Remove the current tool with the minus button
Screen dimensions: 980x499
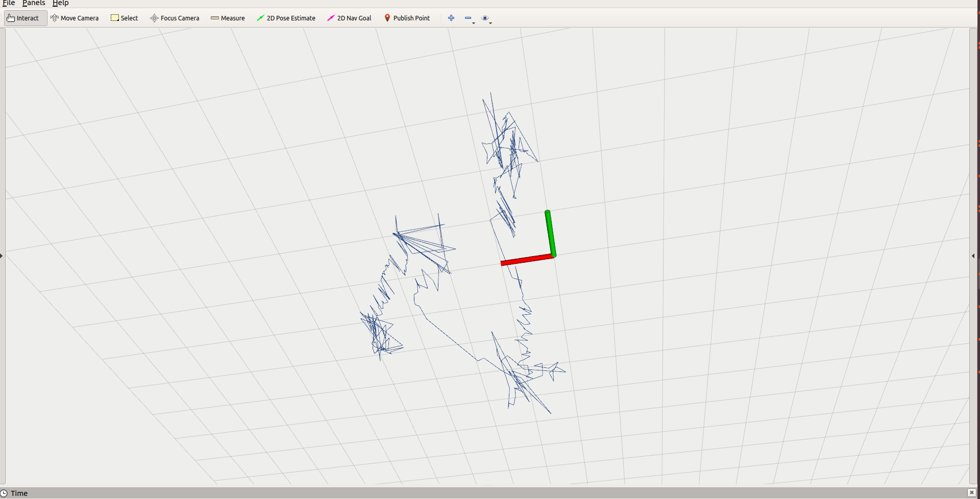point(468,17)
